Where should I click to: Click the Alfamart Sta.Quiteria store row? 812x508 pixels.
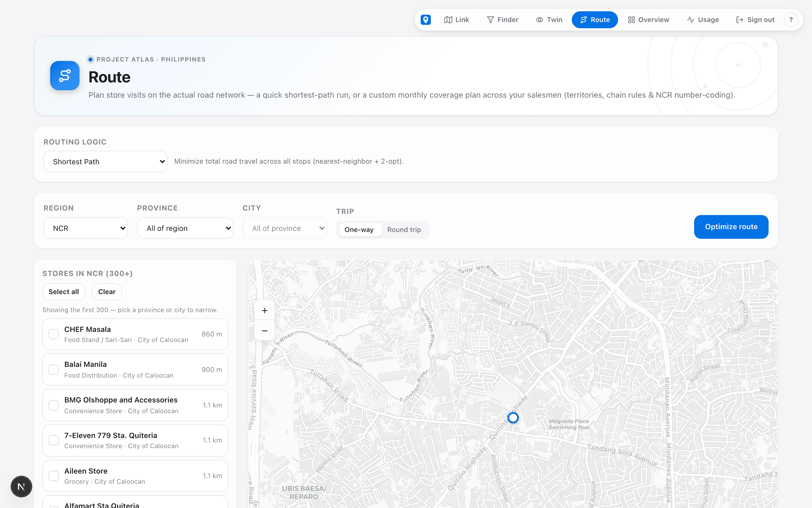tap(135, 502)
